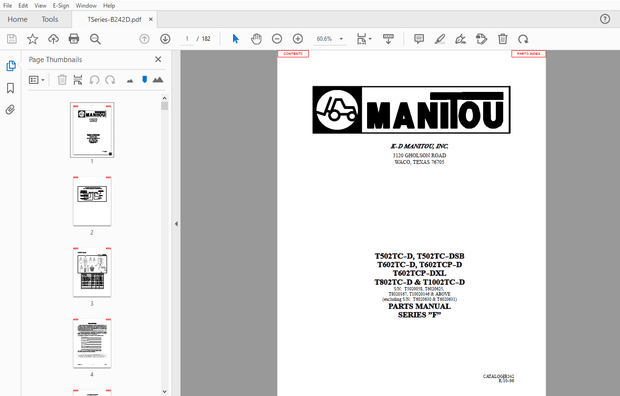Open the thumbnail options dropdown
This screenshot has height=396, width=620.
tap(36, 80)
